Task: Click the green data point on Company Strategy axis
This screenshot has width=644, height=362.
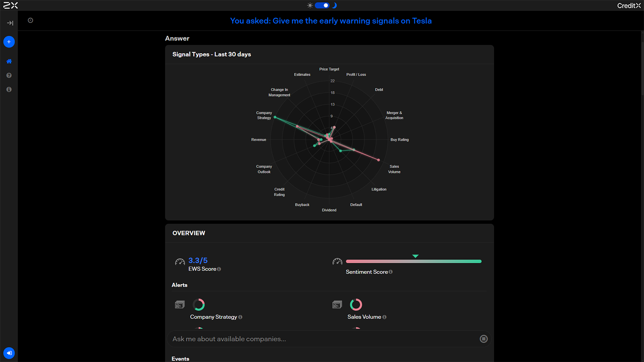Action: tap(275, 117)
